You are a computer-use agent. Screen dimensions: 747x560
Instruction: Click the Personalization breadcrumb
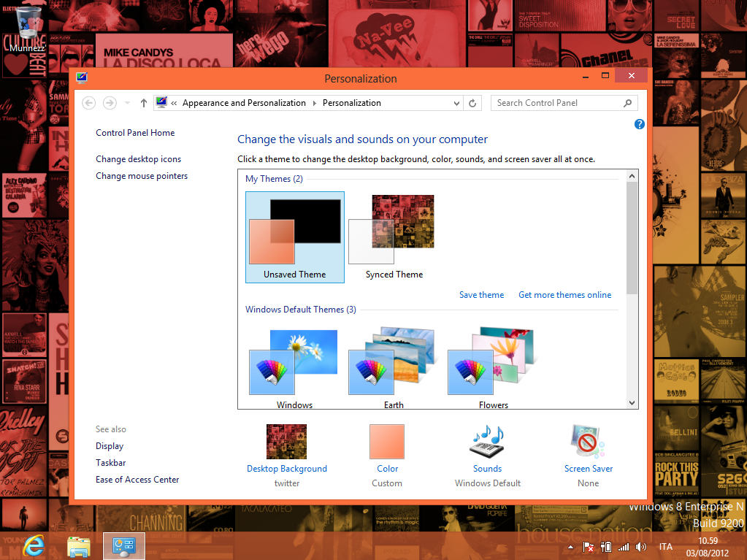point(351,103)
